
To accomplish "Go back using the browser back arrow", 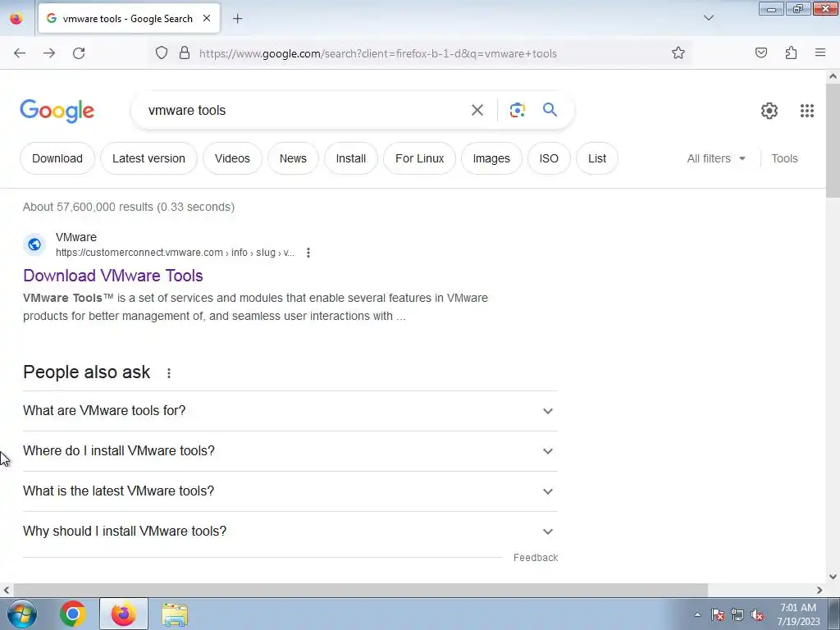I will pyautogui.click(x=20, y=53).
